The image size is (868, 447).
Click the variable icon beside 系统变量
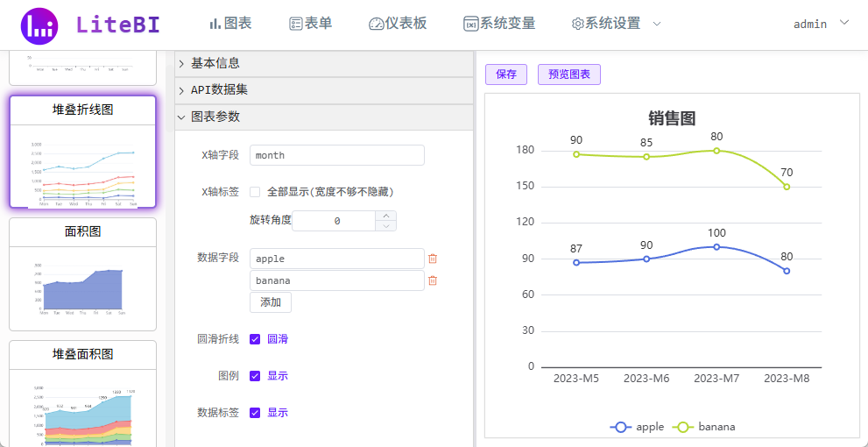click(x=471, y=24)
